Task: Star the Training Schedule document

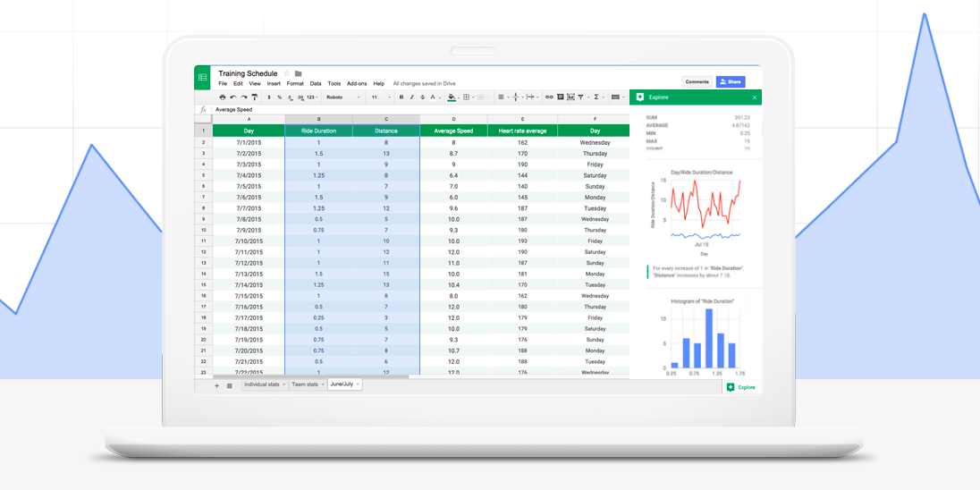Action: click(x=287, y=74)
